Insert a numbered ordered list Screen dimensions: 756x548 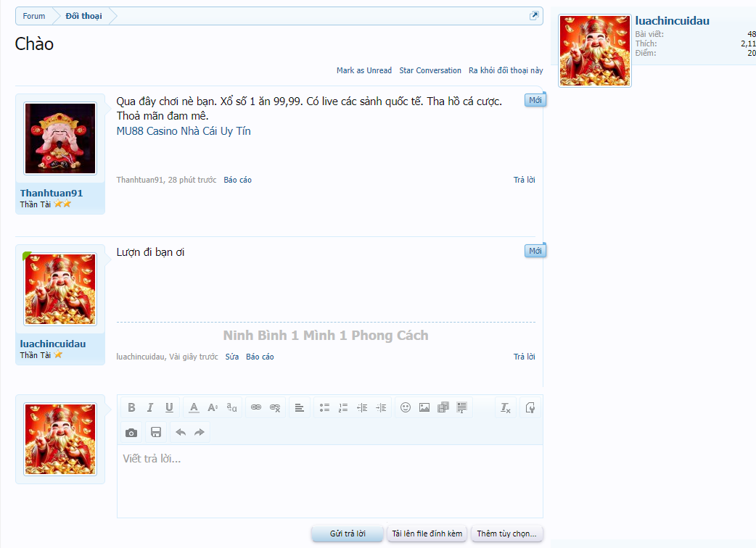point(343,407)
